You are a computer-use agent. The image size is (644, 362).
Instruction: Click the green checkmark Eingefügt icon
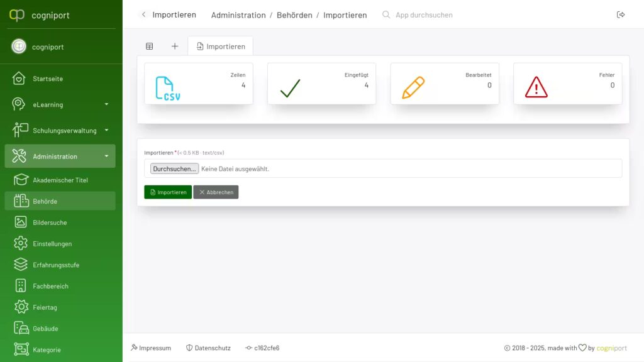[x=290, y=88]
